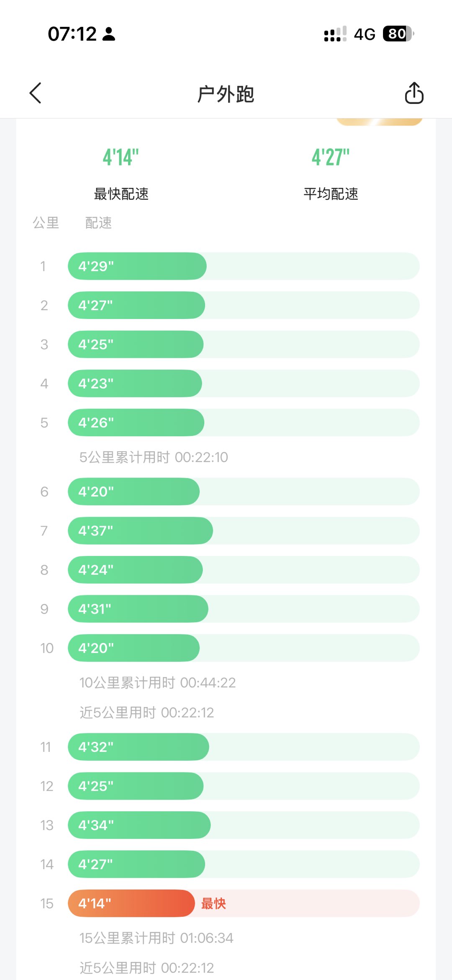The width and height of the screenshot is (452, 980).
Task: Tap the 最快配速 label
Action: click(x=121, y=194)
